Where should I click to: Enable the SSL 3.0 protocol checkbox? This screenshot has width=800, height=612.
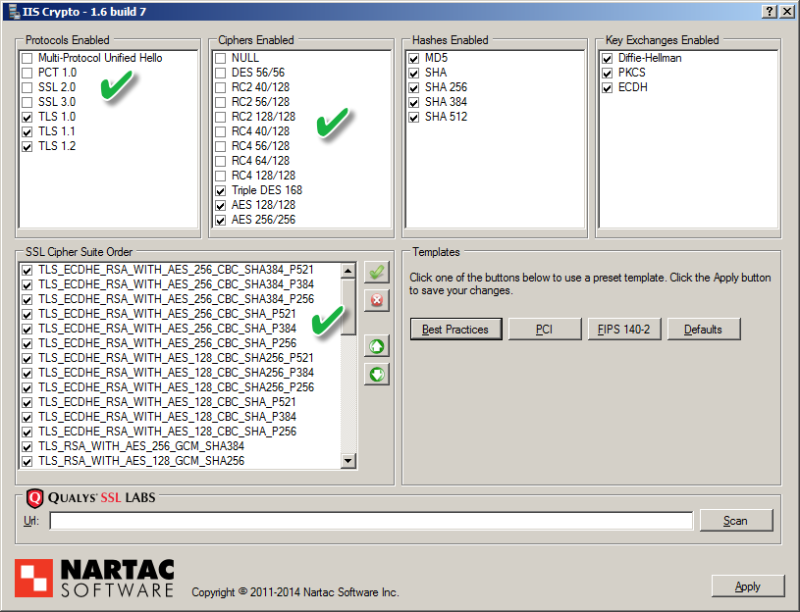(x=27, y=103)
